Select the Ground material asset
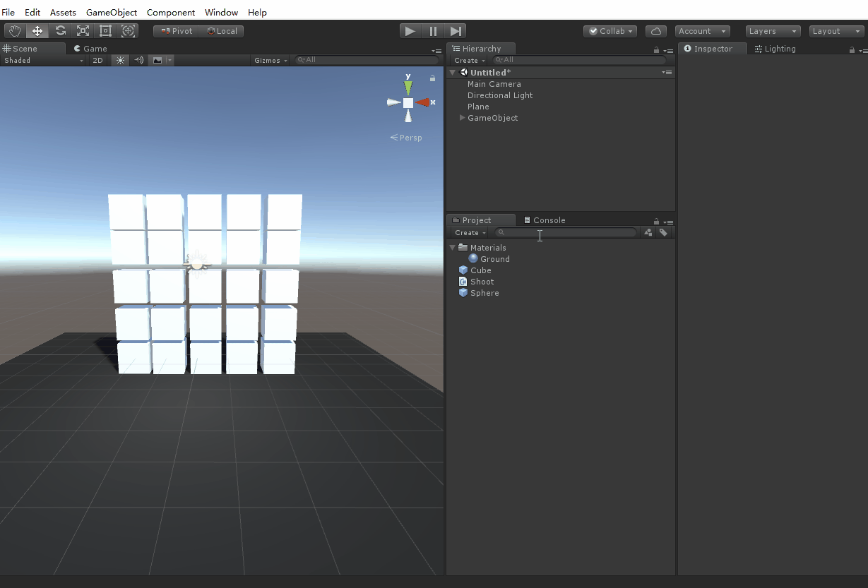Viewport: 868px width, 588px height. click(489, 259)
